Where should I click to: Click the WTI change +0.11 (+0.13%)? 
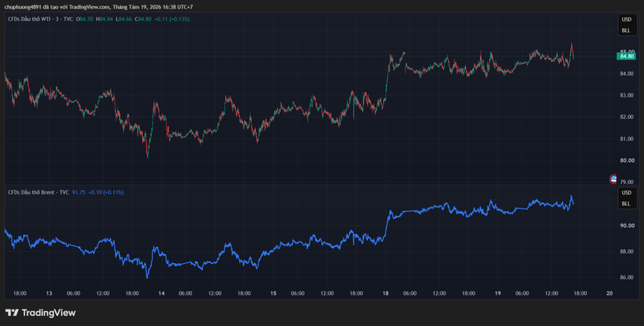coord(172,19)
